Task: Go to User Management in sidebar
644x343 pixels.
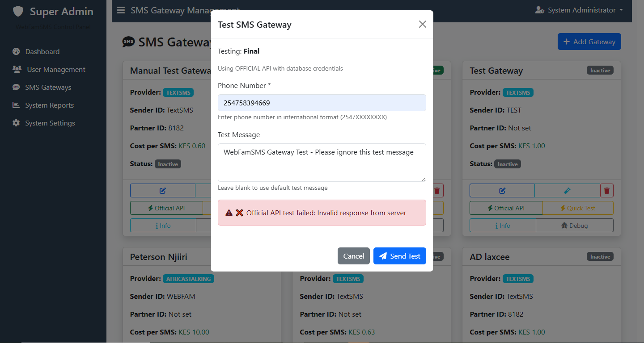Action: coord(56,70)
